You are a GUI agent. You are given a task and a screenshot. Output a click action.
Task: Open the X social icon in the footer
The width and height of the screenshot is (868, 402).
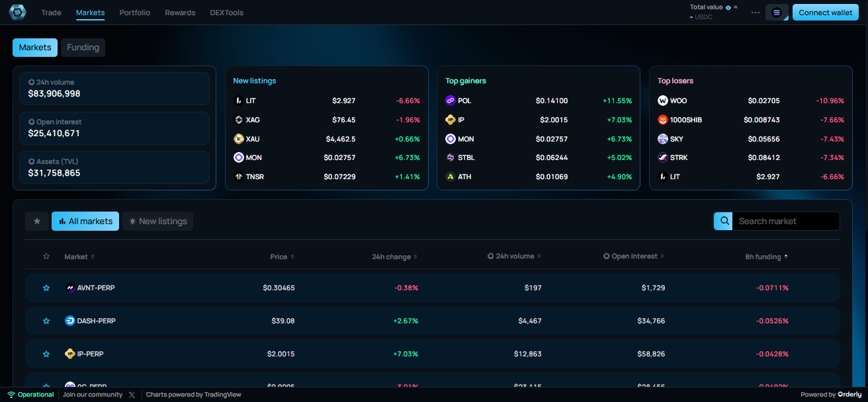(132, 394)
